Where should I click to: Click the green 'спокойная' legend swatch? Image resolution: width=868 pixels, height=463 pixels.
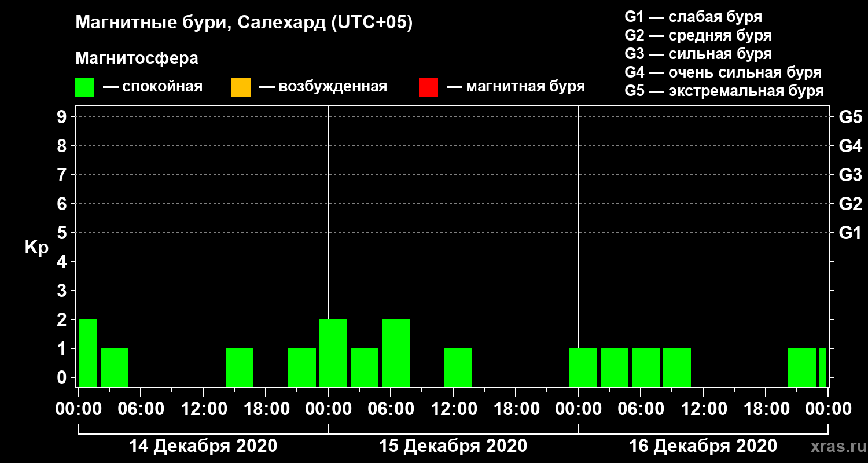(x=84, y=87)
